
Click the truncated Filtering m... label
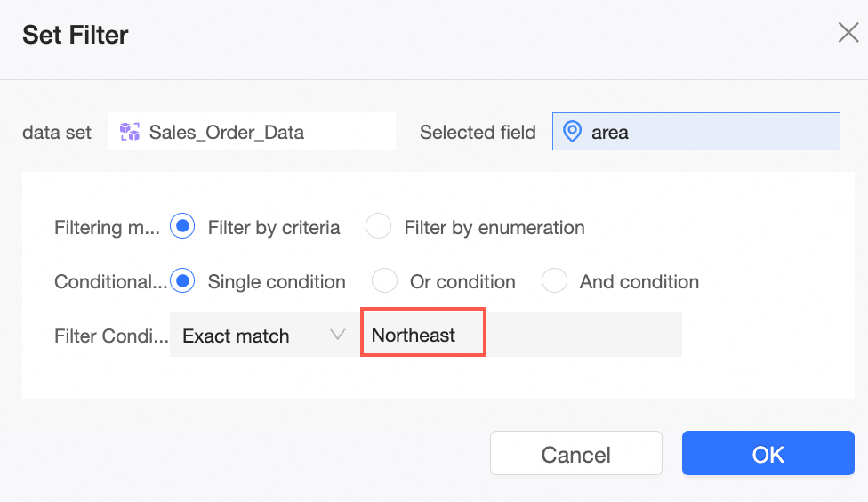(107, 227)
